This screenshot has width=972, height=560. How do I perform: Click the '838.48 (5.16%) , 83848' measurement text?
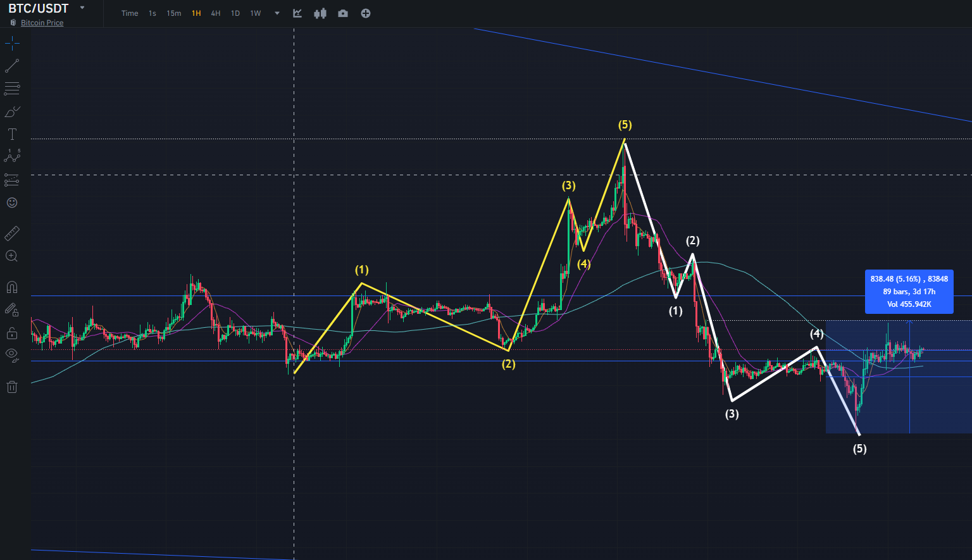(x=909, y=279)
